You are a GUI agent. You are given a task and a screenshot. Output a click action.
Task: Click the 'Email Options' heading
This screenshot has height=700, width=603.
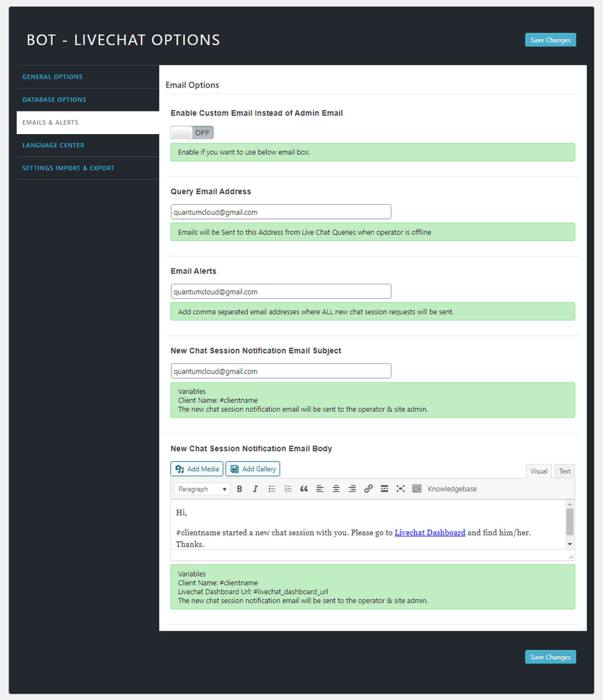[x=192, y=85]
